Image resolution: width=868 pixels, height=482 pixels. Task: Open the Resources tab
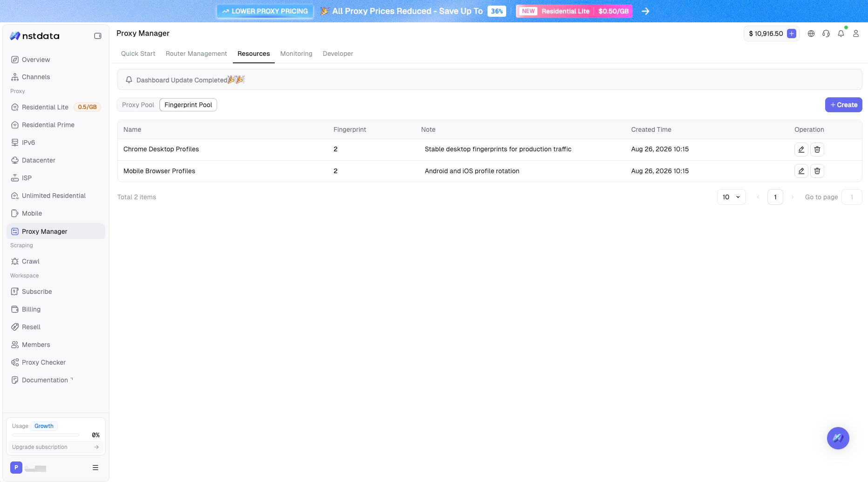[253, 54]
